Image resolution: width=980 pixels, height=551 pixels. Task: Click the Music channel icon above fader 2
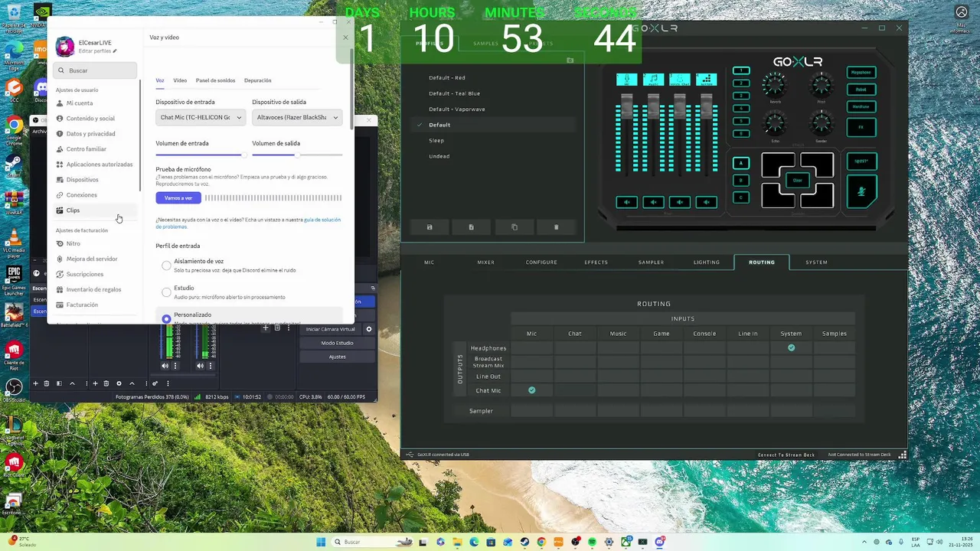pyautogui.click(x=653, y=79)
